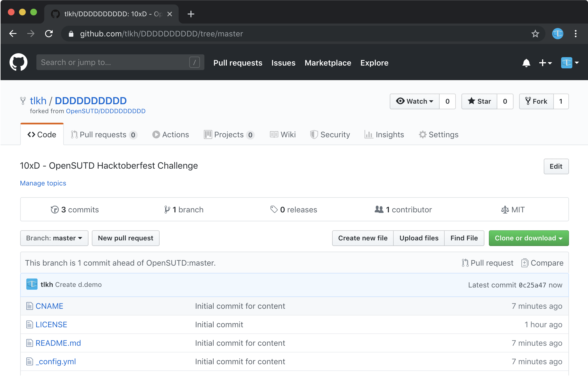Toggle Star on this repository
Viewport: 588px width, 376px height.
tap(479, 101)
